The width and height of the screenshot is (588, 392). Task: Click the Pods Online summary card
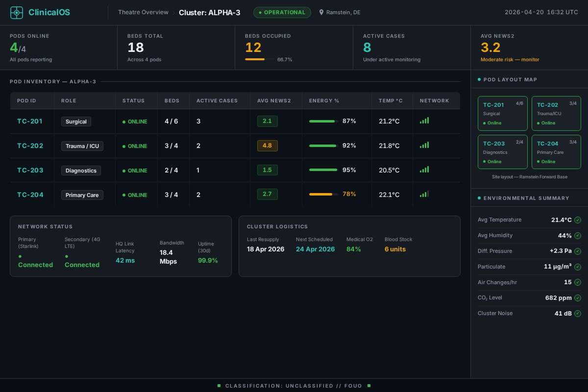click(59, 48)
